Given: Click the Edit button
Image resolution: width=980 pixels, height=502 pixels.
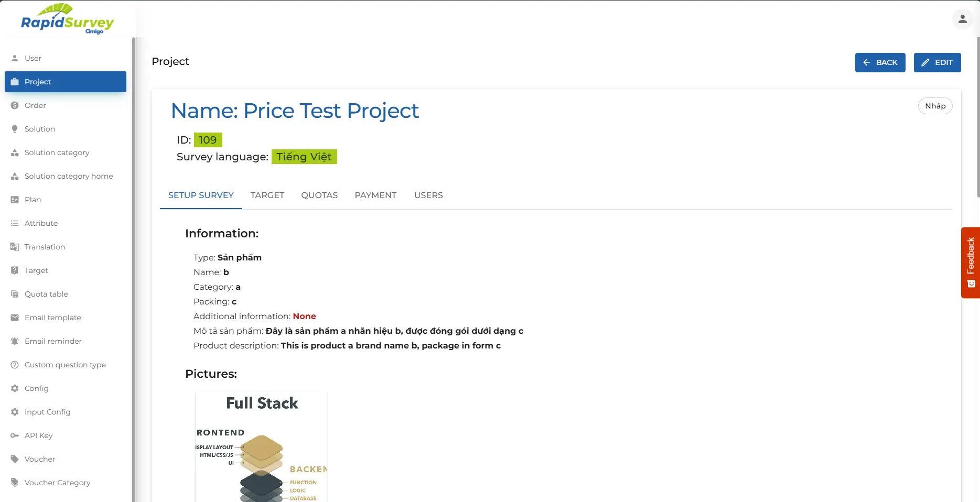Looking at the screenshot, I should click(x=937, y=62).
